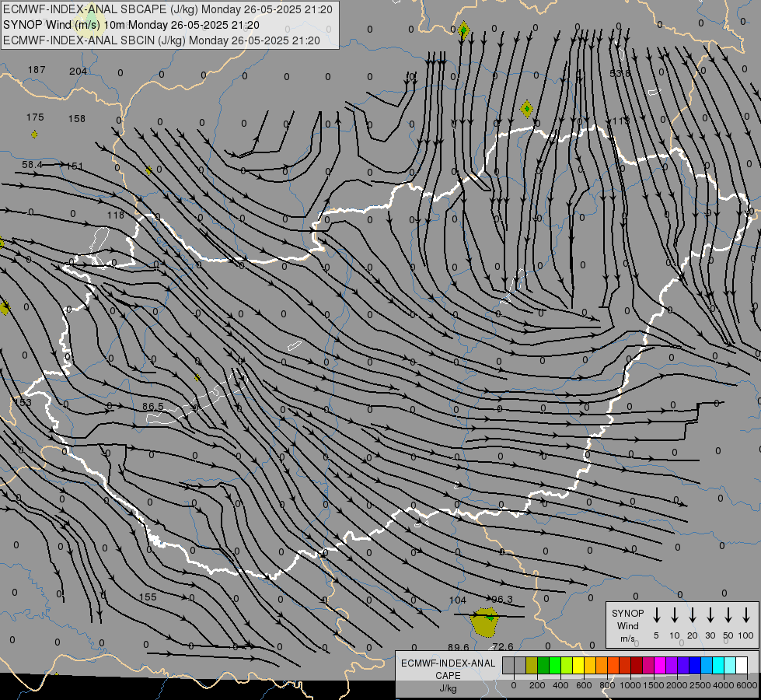Select the amber CAPE swatch above 600
The image size is (761, 700).
590,665
